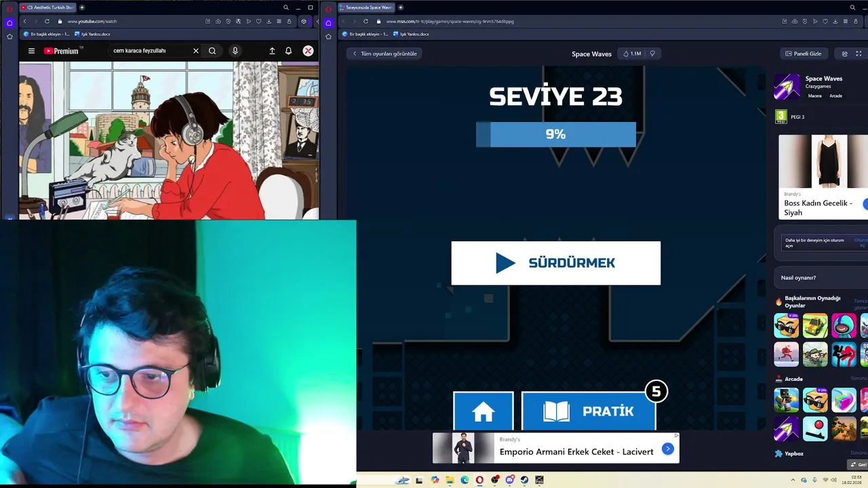Open Opera home sidebar button, YouTube window
Screen dimensions: 868x488
tap(9, 23)
